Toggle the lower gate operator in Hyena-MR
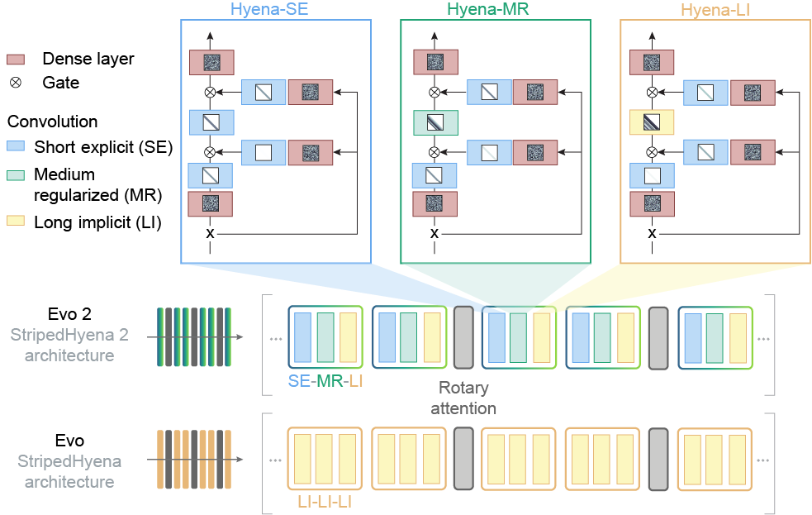 [x=432, y=152]
